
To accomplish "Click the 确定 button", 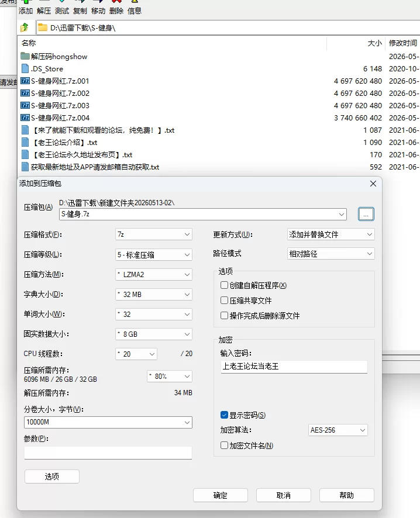I will (221, 495).
